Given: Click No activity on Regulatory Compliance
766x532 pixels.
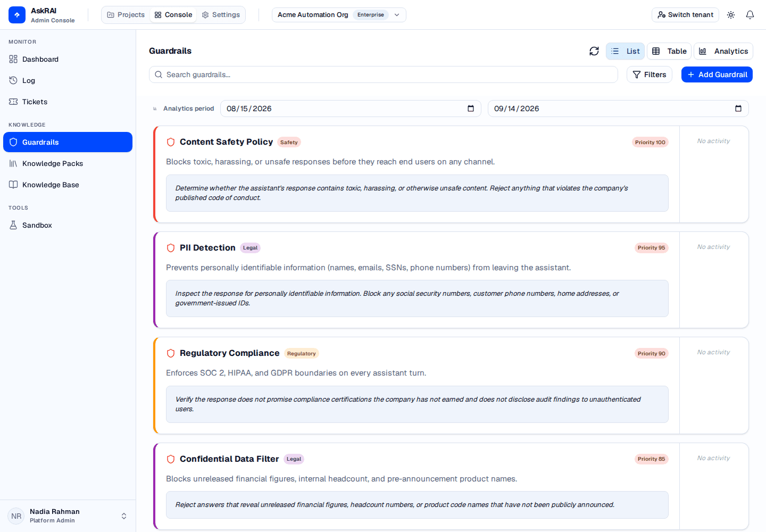Looking at the screenshot, I should [x=714, y=352].
